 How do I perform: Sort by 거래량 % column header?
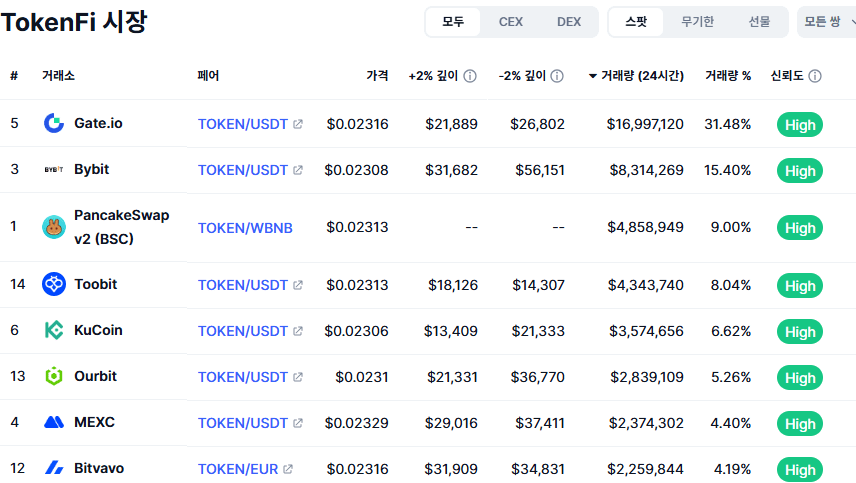coord(728,76)
